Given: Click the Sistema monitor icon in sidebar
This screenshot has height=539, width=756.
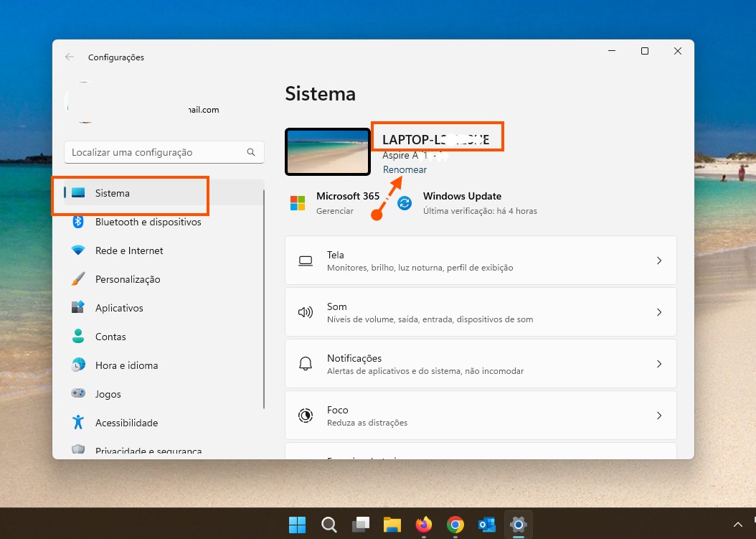Looking at the screenshot, I should coord(78,193).
